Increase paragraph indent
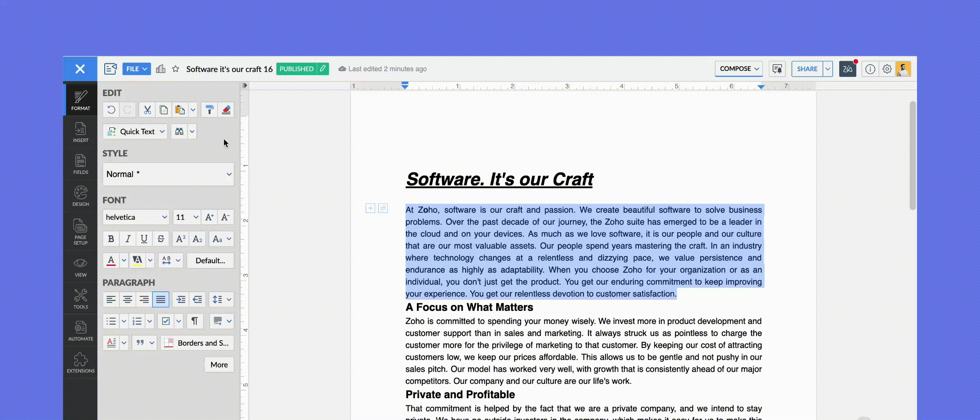 pyautogui.click(x=180, y=299)
